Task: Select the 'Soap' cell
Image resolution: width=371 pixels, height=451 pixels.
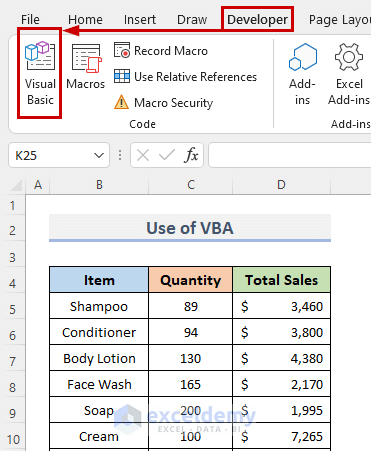Action: click(99, 410)
